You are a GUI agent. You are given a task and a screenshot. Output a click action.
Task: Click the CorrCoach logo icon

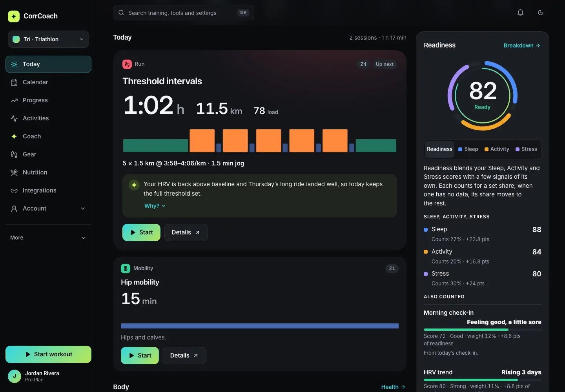coord(14,16)
